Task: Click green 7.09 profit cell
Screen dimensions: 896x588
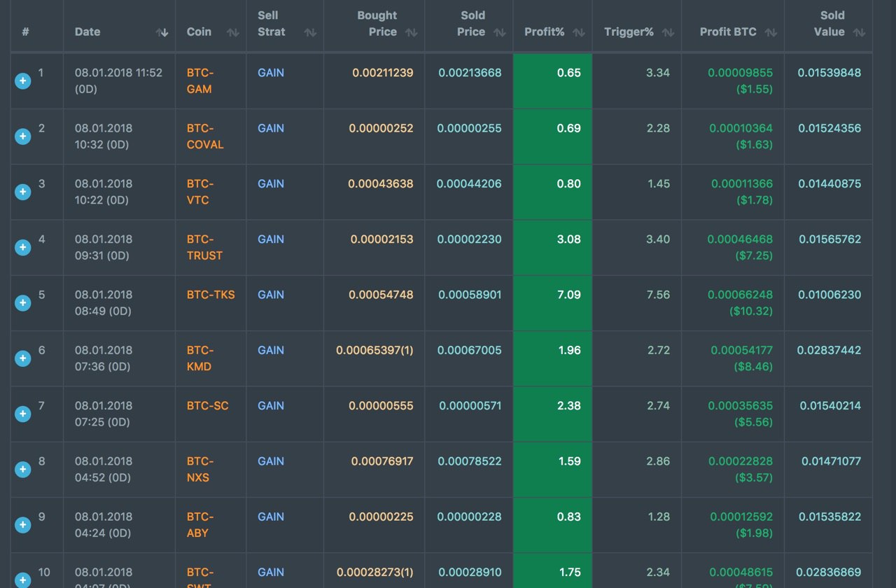Action: point(552,302)
